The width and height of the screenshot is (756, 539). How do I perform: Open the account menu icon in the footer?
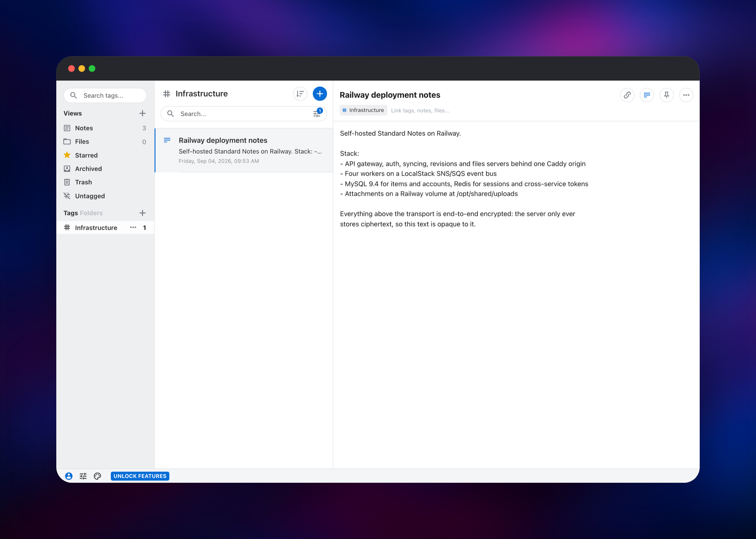tap(69, 476)
